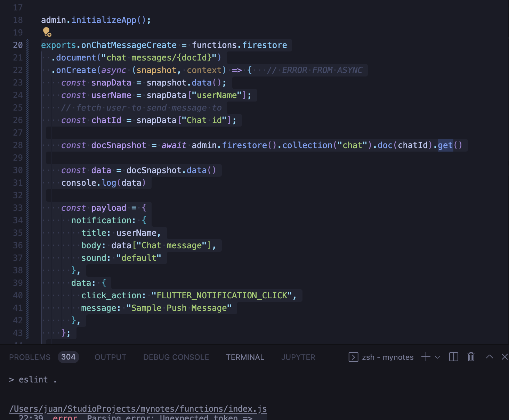Click line number 28 in the gutter
Screen dimensions: 509x420
click(18, 145)
